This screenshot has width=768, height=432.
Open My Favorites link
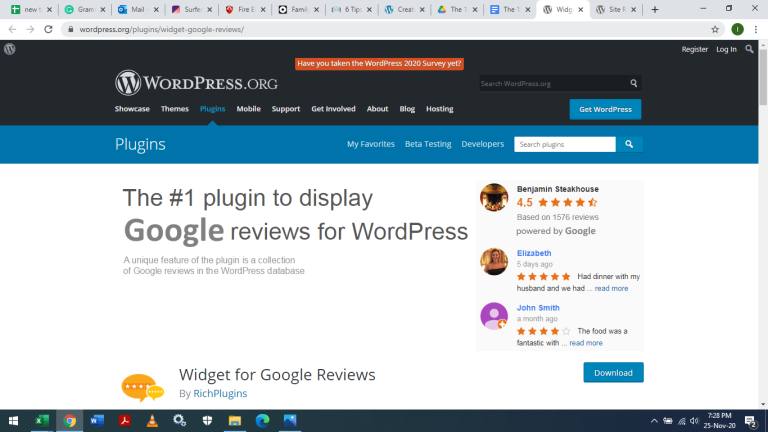pyautogui.click(x=371, y=144)
